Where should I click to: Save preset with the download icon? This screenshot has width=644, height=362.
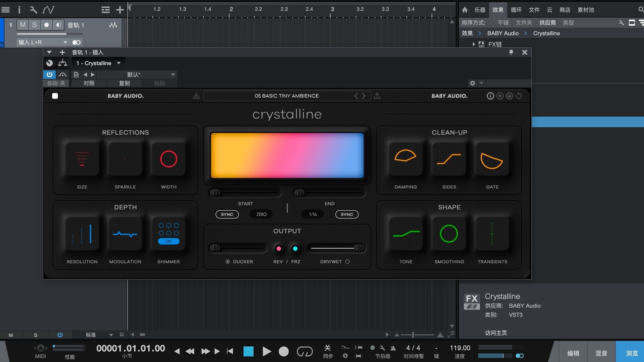196,96
